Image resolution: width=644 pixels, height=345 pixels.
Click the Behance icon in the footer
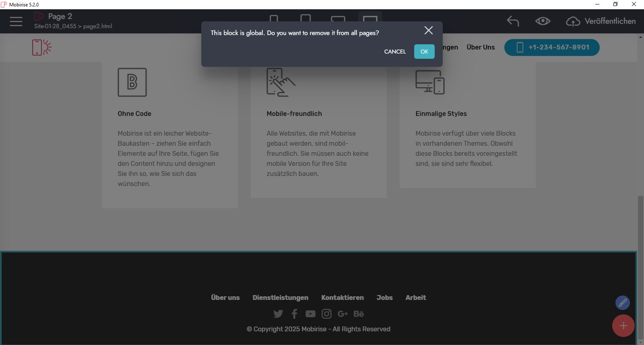click(359, 314)
